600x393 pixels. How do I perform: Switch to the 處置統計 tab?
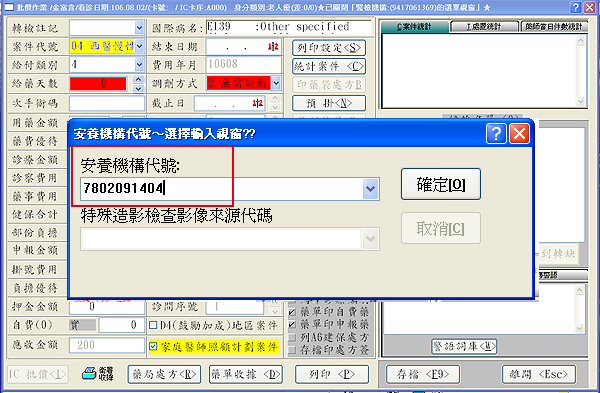[x=484, y=26]
